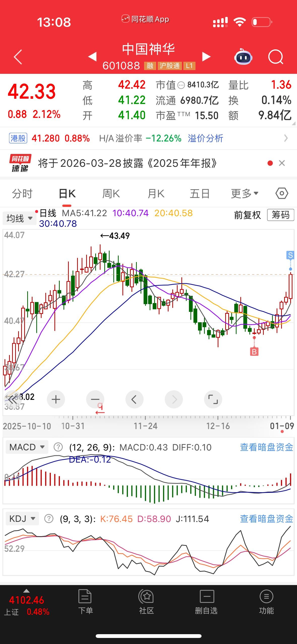
Task: Read the 2025年年报 disclosure notice
Action: pyautogui.click(x=127, y=163)
